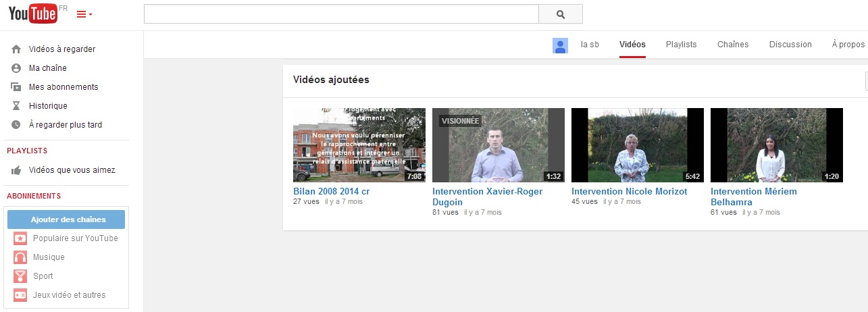Open the Sport channel

[x=43, y=276]
